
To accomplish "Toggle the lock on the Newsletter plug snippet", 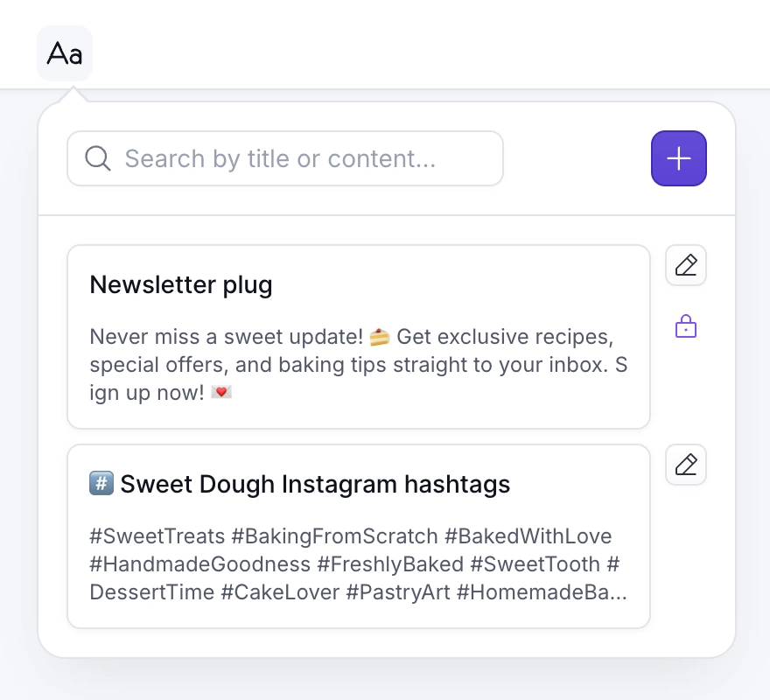I will coord(686,325).
